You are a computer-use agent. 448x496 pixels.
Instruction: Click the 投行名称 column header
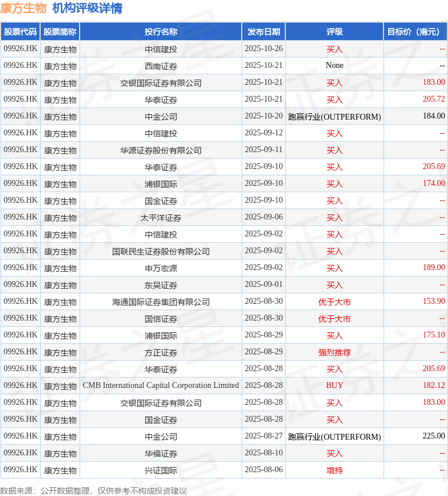[x=161, y=31]
